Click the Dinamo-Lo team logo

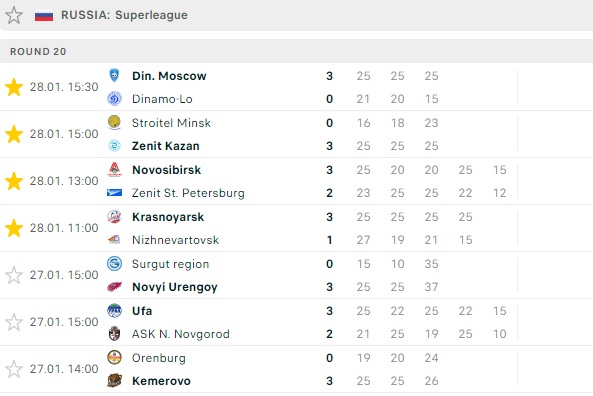pyautogui.click(x=114, y=99)
